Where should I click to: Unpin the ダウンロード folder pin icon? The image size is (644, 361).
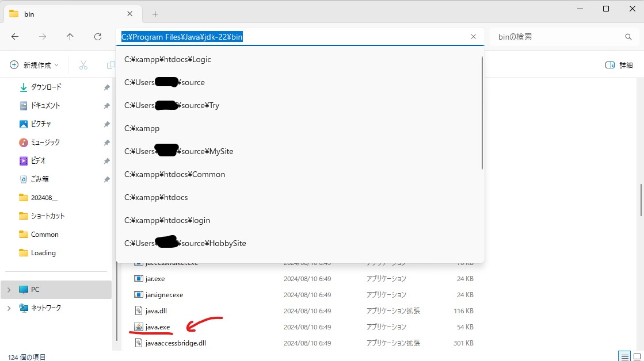click(x=106, y=87)
